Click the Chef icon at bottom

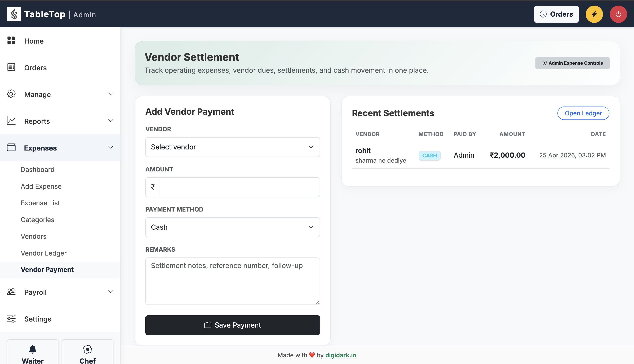[x=88, y=349]
